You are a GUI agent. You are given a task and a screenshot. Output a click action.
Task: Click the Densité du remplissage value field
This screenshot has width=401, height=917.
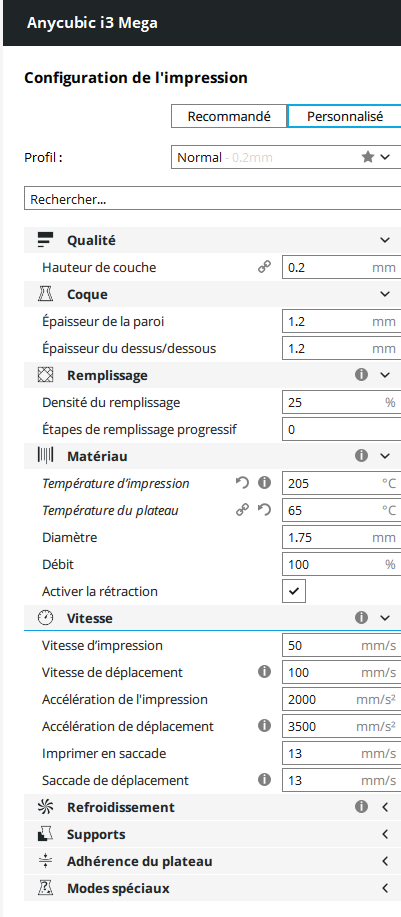pos(341,402)
